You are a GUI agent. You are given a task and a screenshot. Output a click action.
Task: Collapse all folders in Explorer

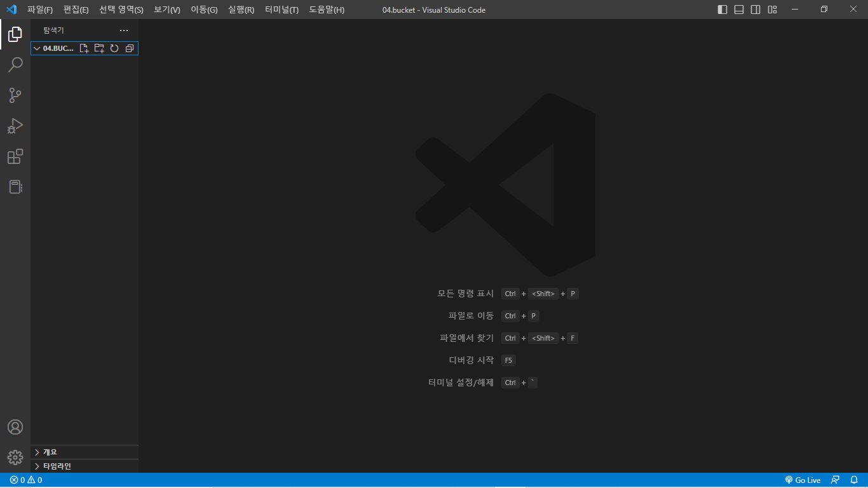pyautogui.click(x=130, y=48)
